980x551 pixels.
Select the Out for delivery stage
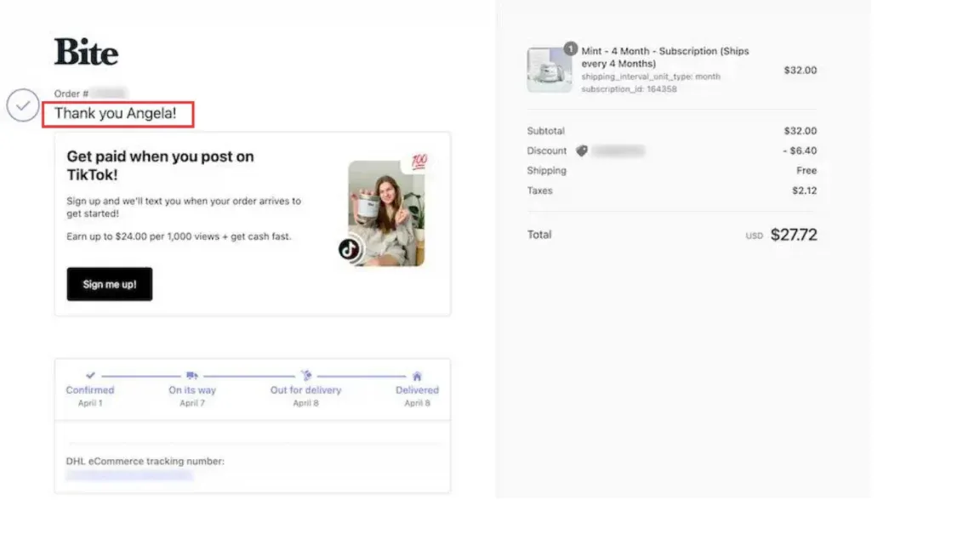pos(305,389)
